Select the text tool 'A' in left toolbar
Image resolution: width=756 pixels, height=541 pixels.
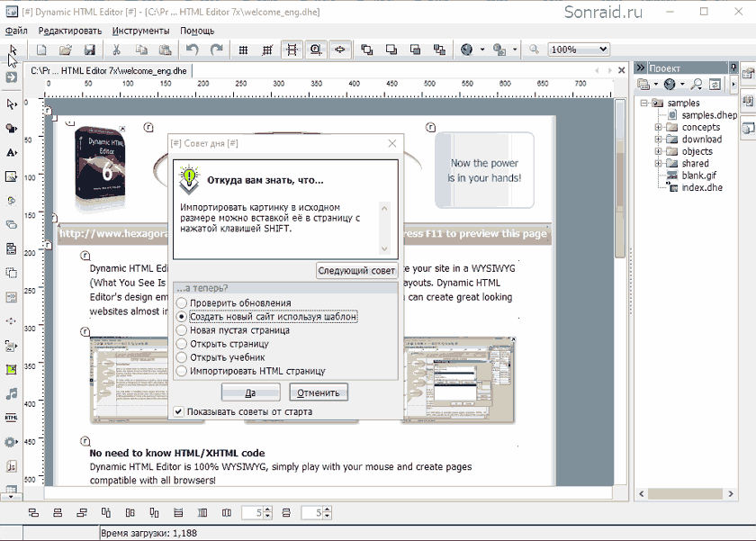point(11,153)
